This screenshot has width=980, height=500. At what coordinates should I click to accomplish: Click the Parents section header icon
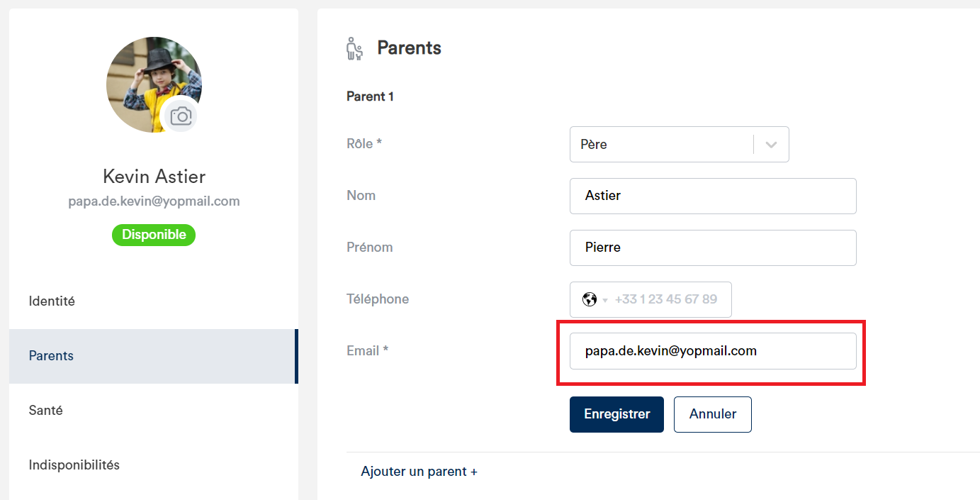pyautogui.click(x=354, y=48)
